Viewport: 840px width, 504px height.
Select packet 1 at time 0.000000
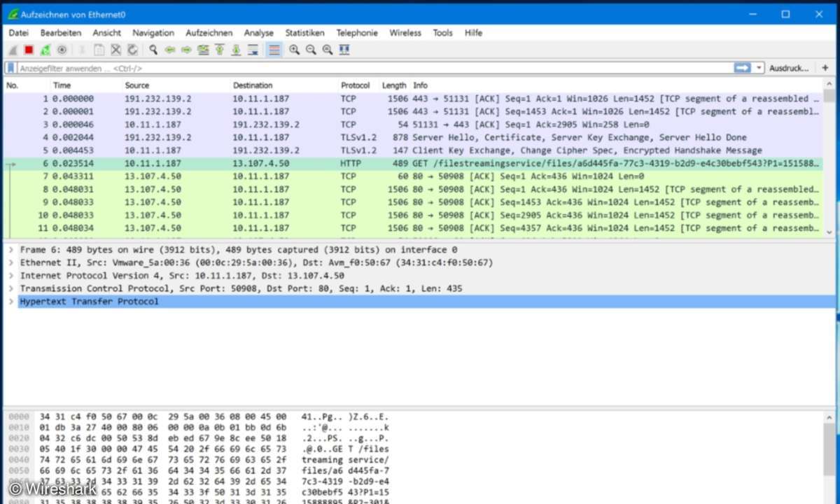click(x=413, y=99)
